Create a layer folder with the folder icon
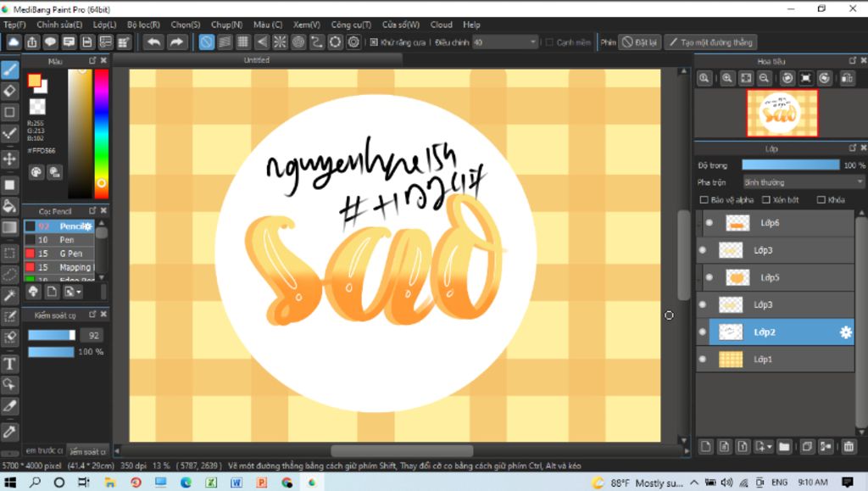The width and height of the screenshot is (868, 491). (784, 447)
